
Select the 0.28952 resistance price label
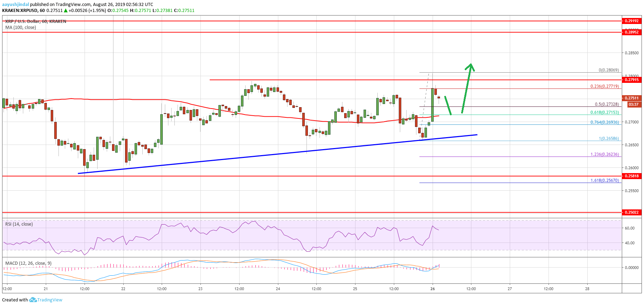[x=632, y=32]
